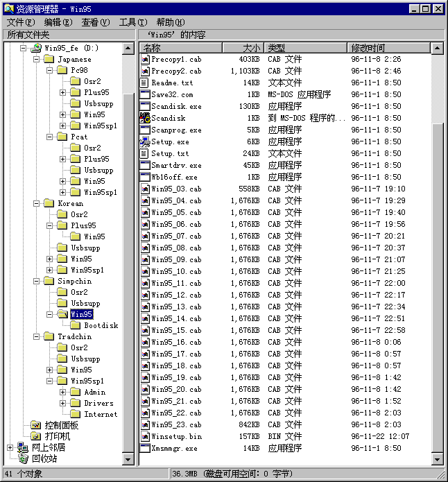448x482 pixels.
Task: Click the Setup.txt document icon
Action: [144, 153]
